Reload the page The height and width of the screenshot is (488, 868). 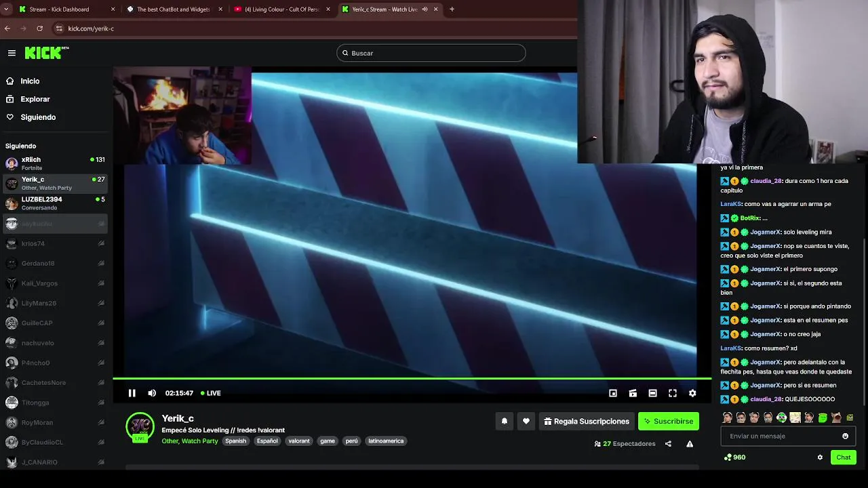pyautogui.click(x=40, y=28)
